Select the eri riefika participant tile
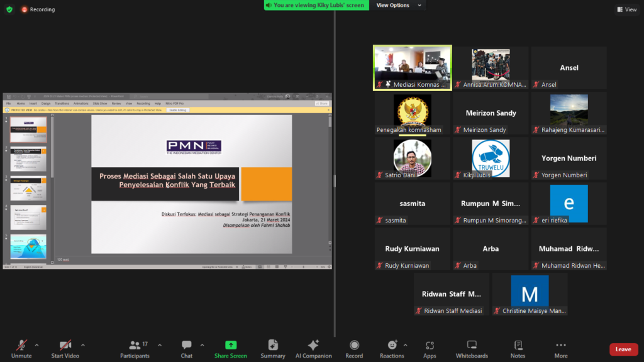644x362 pixels. coord(569,204)
